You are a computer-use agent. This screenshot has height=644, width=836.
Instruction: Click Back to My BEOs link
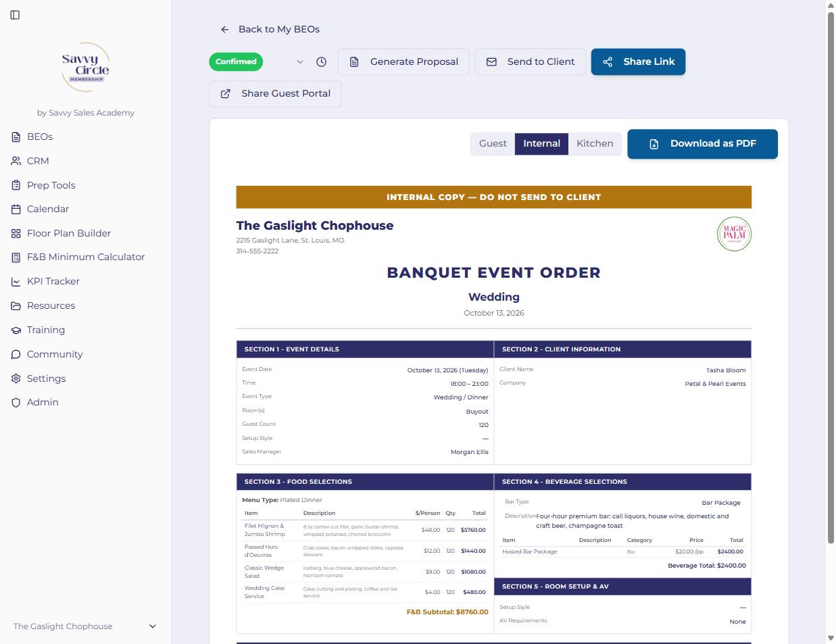[x=270, y=29]
